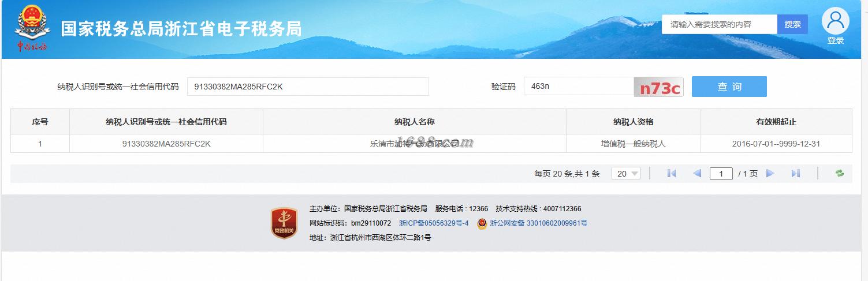The height and width of the screenshot is (281, 868).
Task: Click the 有效期起止 column header
Action: tap(776, 122)
